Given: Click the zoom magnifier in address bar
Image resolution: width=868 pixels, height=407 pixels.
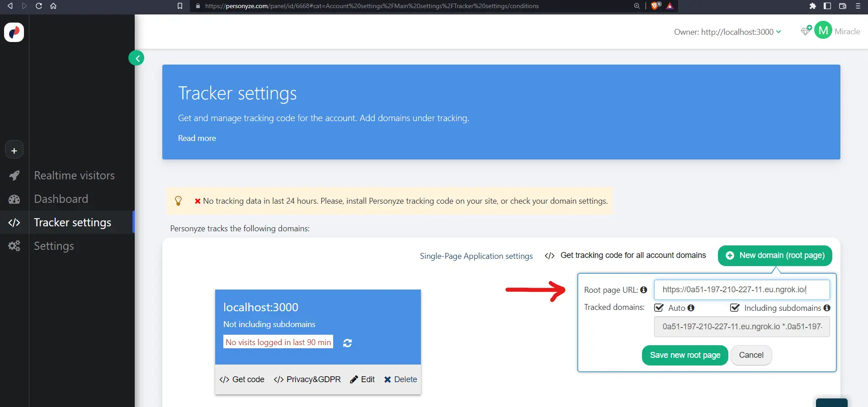Looking at the screenshot, I should [x=637, y=6].
